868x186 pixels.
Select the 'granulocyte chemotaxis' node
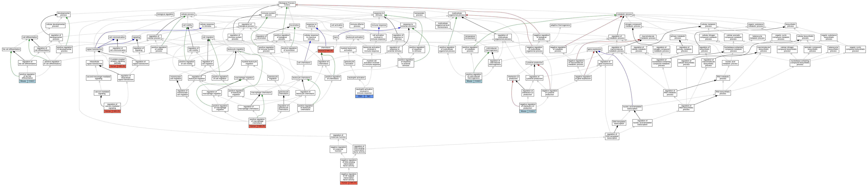[284, 93]
